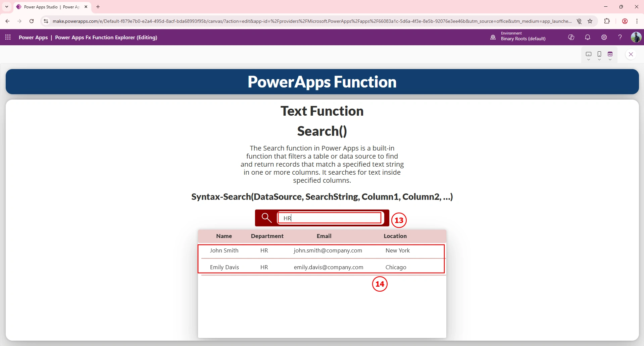The image size is (644, 346).
Task: Click the Syntax-Search(DataSource...) line
Action: 322,197
